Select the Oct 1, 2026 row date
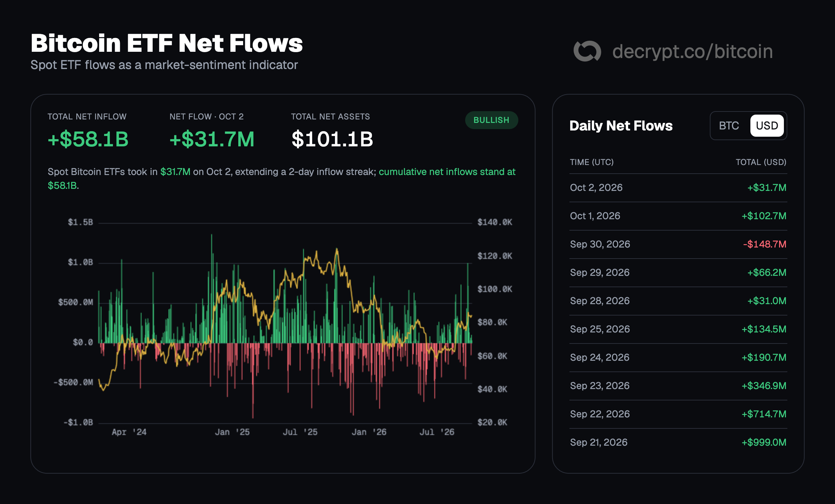Image resolution: width=835 pixels, height=504 pixels. coord(595,216)
